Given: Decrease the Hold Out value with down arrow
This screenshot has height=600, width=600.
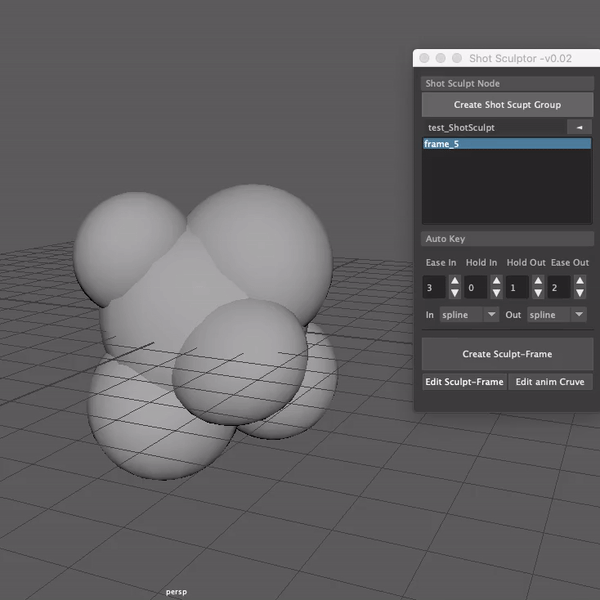Looking at the screenshot, I should tap(538, 293).
